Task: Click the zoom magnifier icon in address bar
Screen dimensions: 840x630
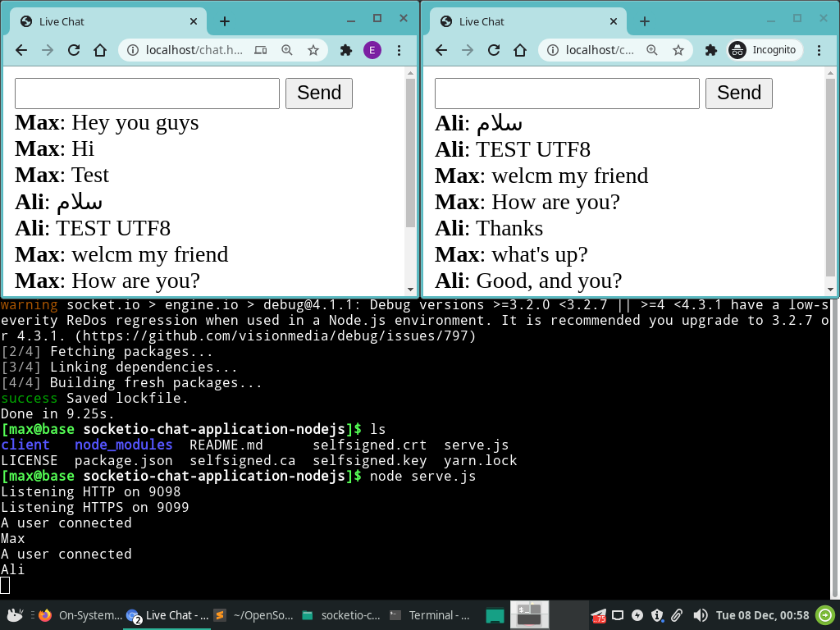Action: coord(286,50)
